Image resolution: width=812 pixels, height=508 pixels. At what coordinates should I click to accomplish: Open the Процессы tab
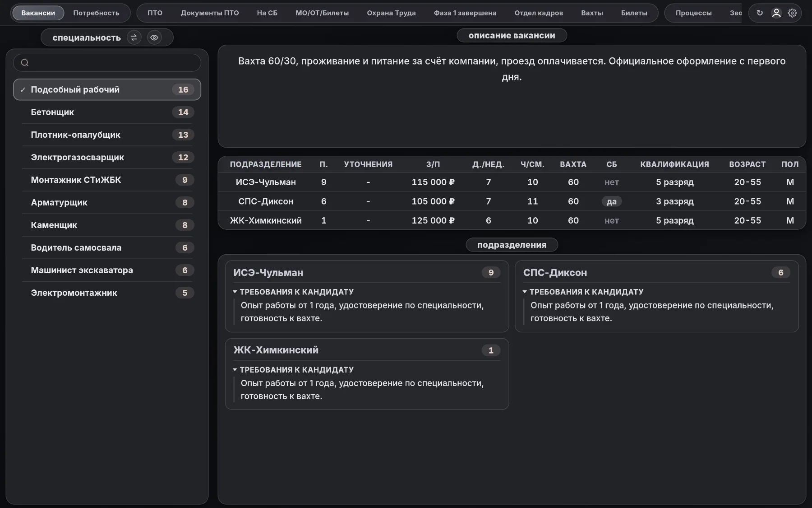(693, 13)
